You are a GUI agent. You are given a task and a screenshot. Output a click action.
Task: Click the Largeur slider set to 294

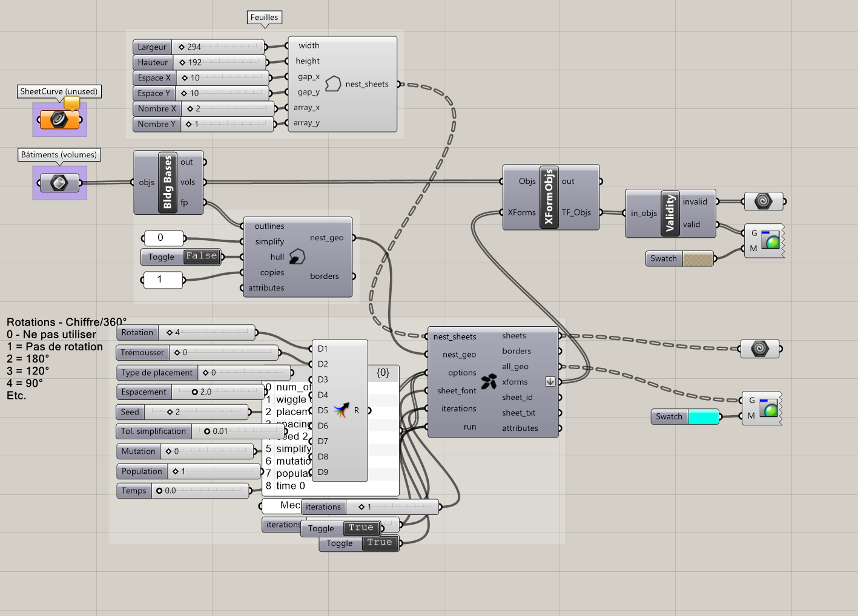tap(218, 47)
